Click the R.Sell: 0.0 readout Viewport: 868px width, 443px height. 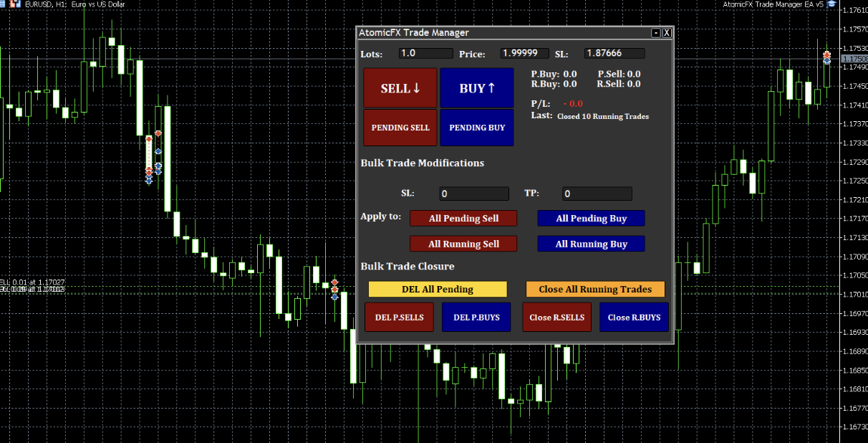[x=619, y=84]
